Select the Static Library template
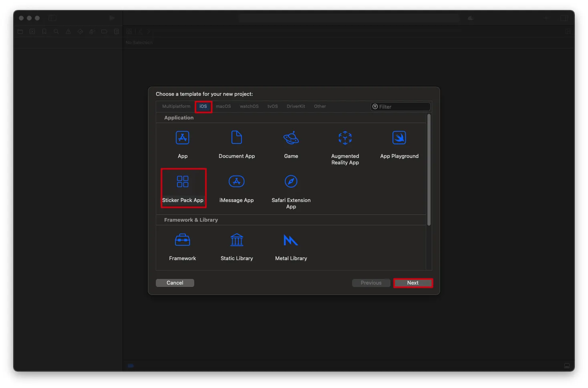Viewport: 588px width, 388px height. [x=237, y=240]
